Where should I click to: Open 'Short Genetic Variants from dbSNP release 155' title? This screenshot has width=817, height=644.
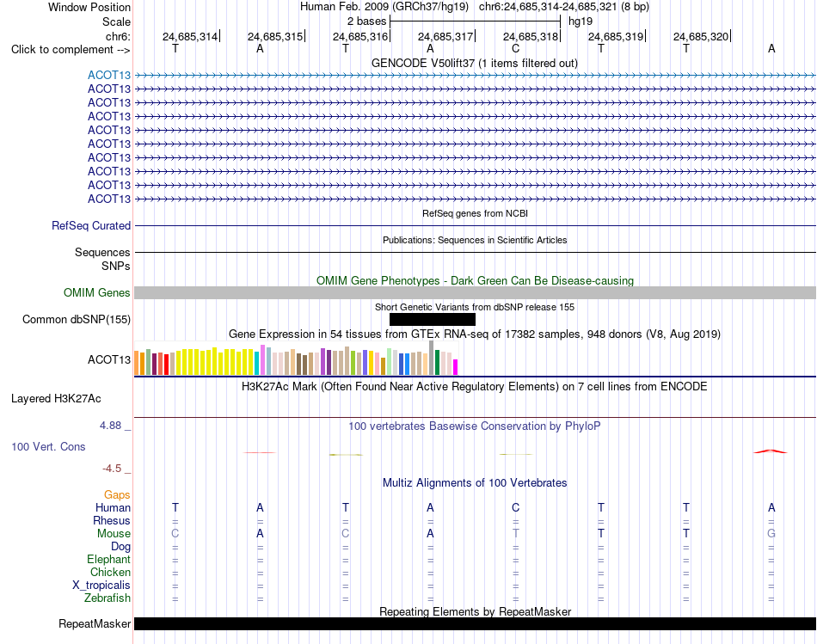(475, 307)
